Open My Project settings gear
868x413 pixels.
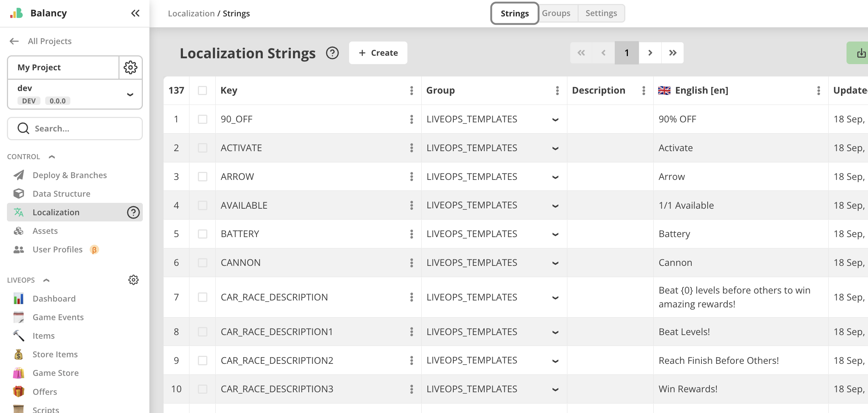[130, 67]
